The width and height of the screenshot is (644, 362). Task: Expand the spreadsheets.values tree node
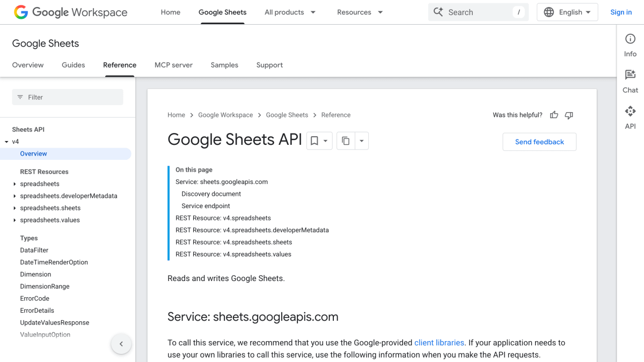point(14,220)
